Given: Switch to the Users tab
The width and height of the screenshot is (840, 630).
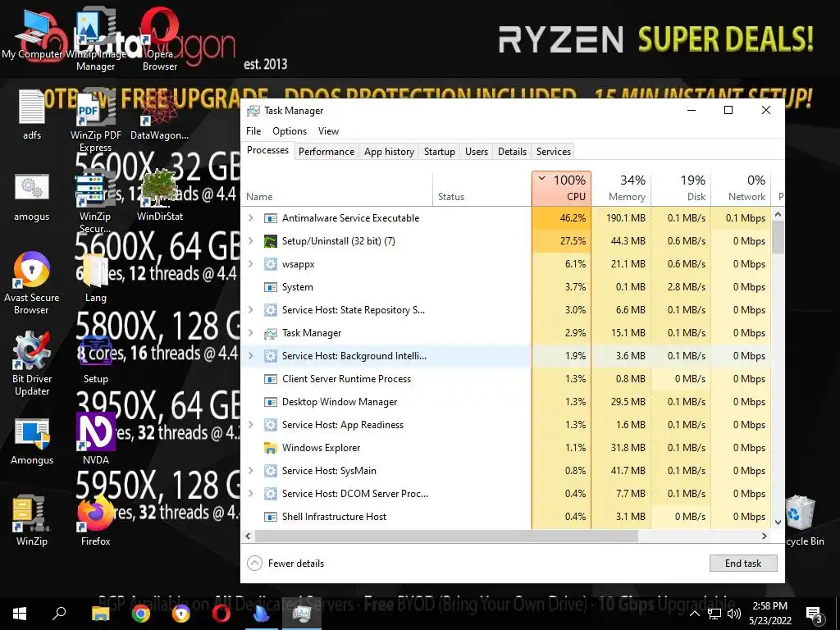Looking at the screenshot, I should [x=477, y=152].
